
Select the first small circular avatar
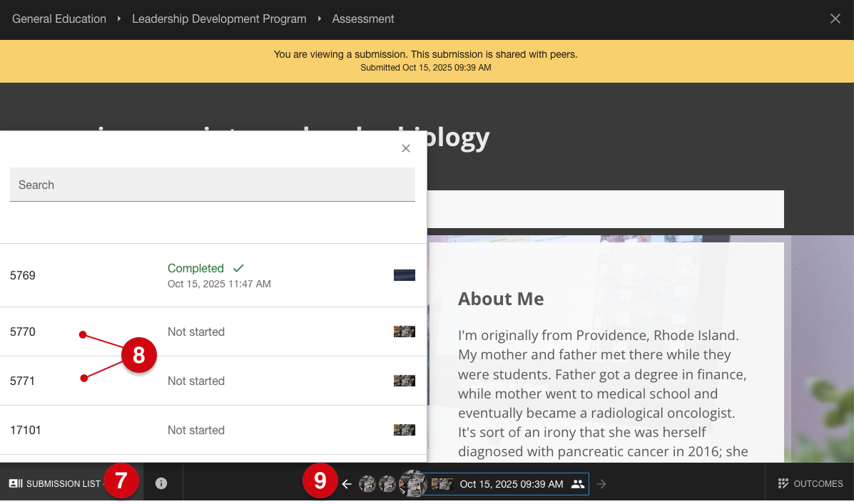367,483
